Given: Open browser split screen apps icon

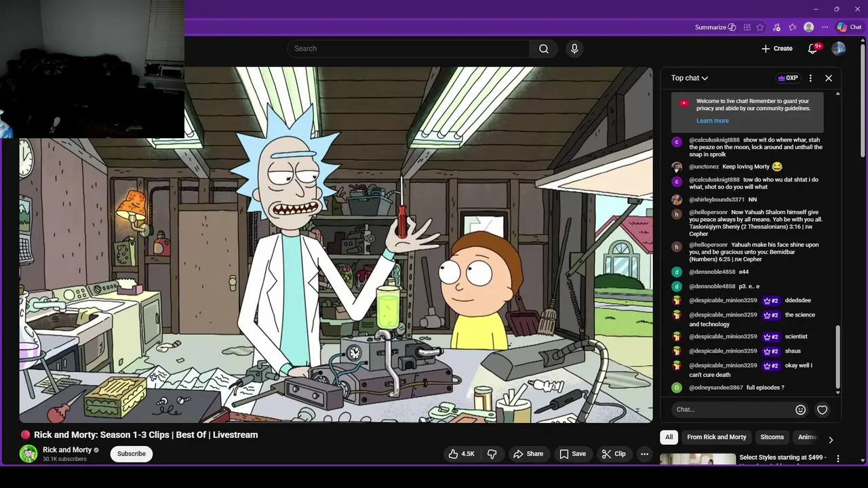Looking at the screenshot, I should pyautogui.click(x=747, y=27).
